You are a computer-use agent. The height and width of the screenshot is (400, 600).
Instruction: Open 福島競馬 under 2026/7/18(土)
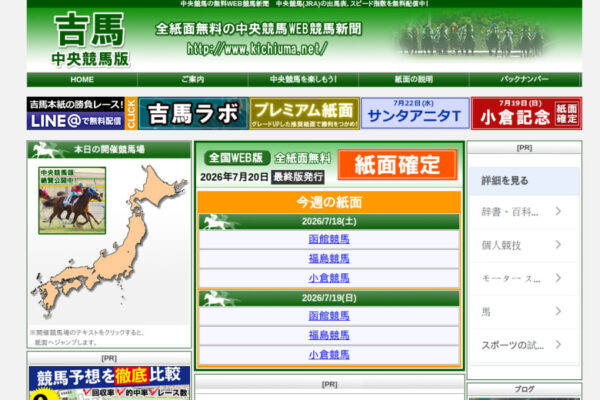pyautogui.click(x=329, y=259)
